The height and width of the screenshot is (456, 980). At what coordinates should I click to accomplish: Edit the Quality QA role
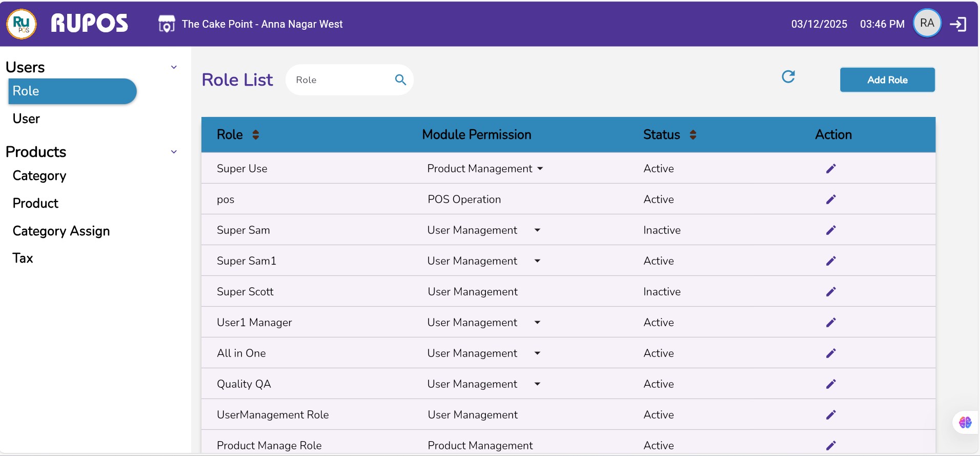[831, 384]
